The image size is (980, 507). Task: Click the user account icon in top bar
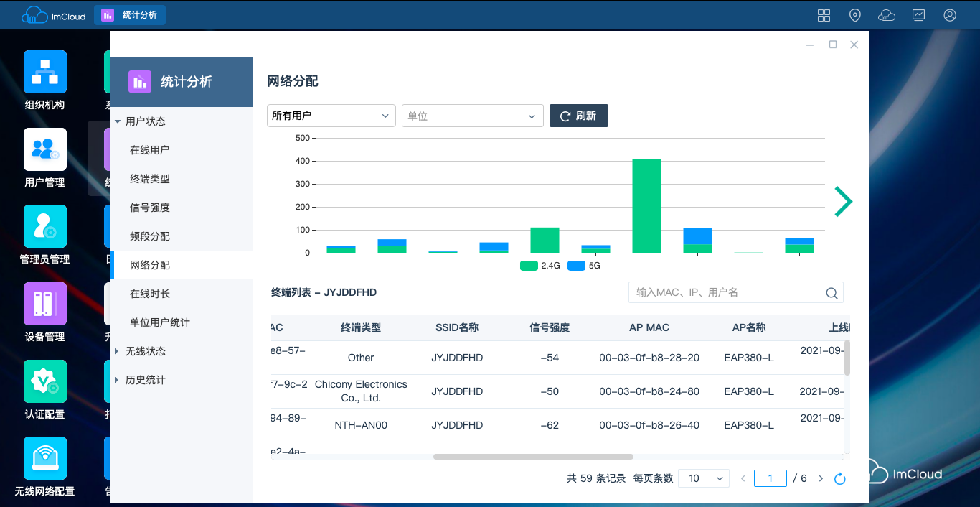click(950, 15)
